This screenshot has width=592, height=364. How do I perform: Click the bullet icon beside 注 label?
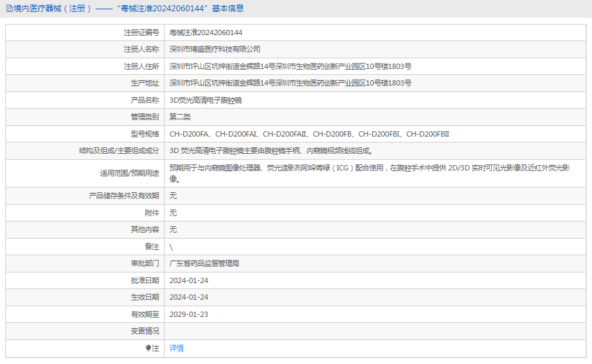(149, 348)
